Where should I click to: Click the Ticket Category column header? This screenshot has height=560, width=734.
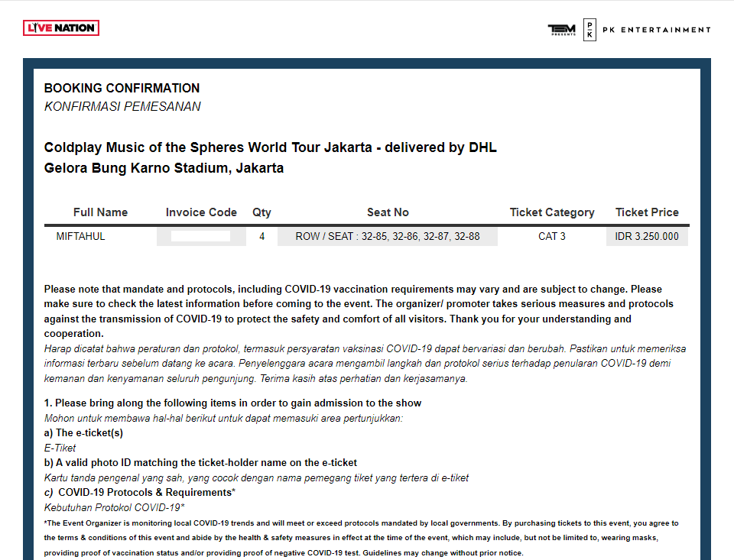[x=552, y=213]
